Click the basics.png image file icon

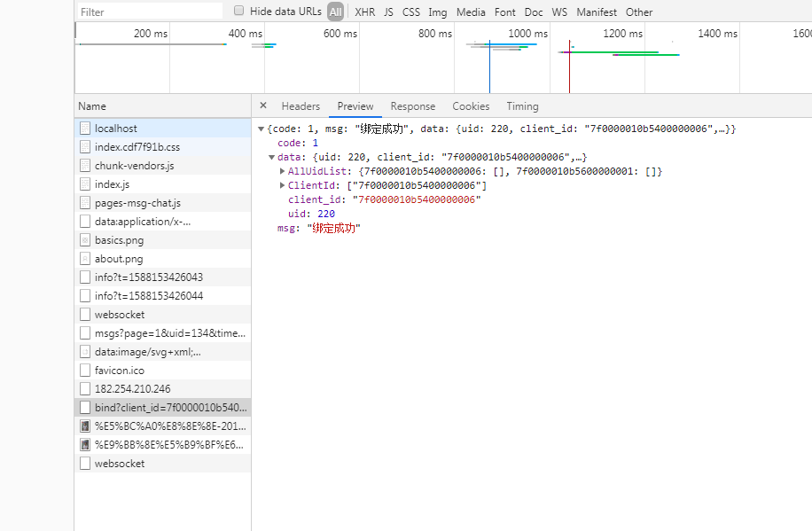tap(85, 240)
